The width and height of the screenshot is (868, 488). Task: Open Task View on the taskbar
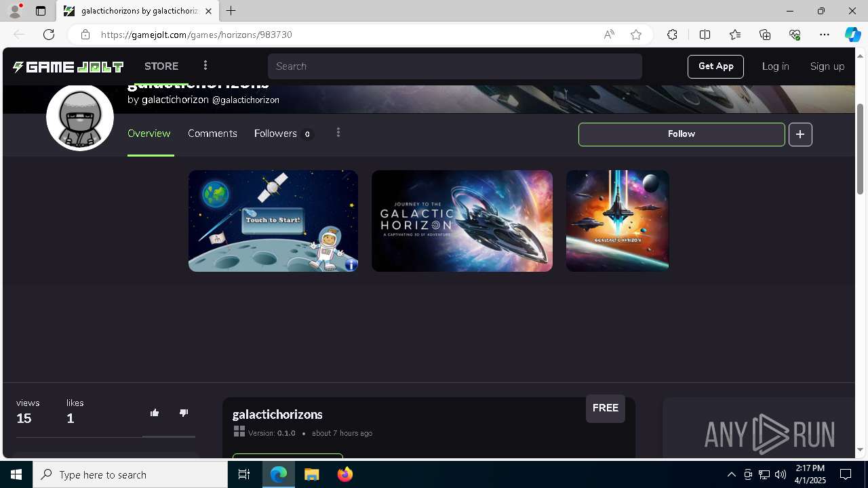(244, 474)
